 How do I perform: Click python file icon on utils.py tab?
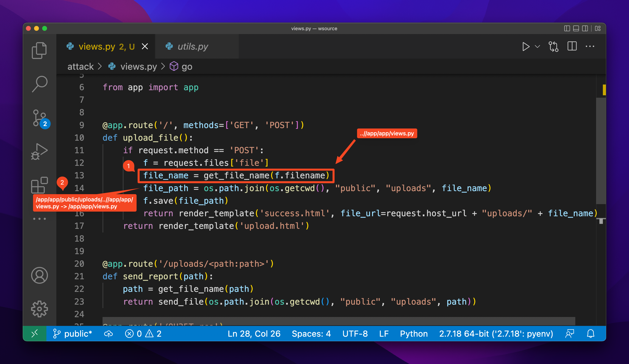(169, 46)
